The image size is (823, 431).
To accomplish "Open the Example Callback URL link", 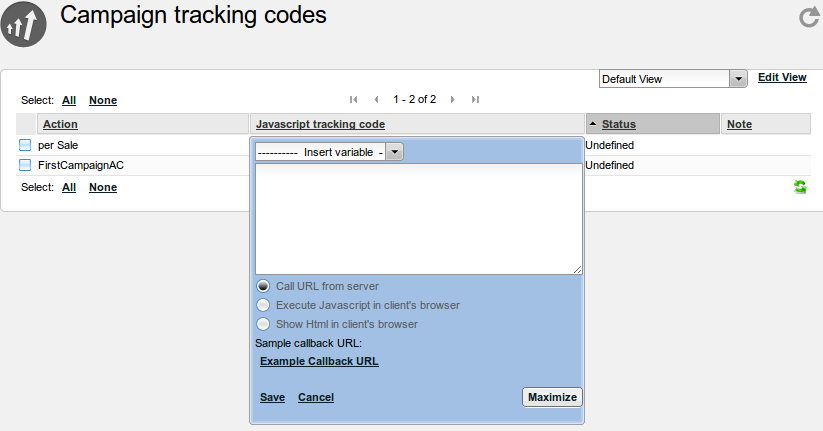I will (x=319, y=362).
